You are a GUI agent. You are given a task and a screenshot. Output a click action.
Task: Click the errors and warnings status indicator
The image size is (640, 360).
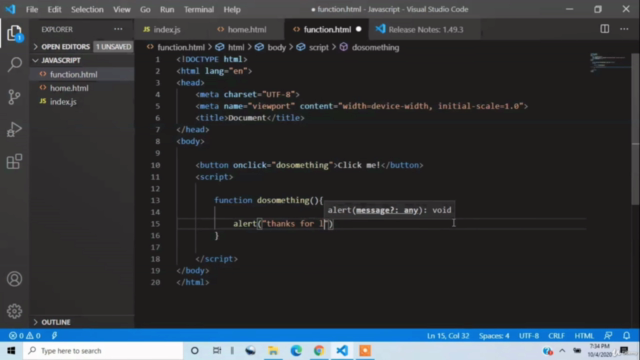[25, 336]
